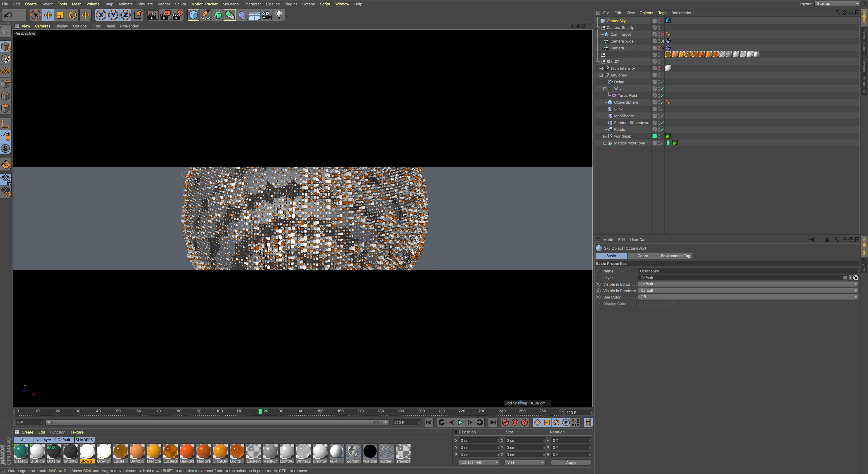Add a Light with the bulb icon
This screenshot has width=868, height=474.
coord(279,15)
